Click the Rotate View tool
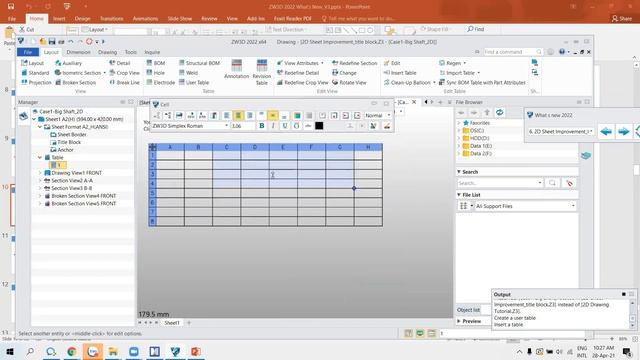Screen dimensions: 640x360 pos(349,82)
